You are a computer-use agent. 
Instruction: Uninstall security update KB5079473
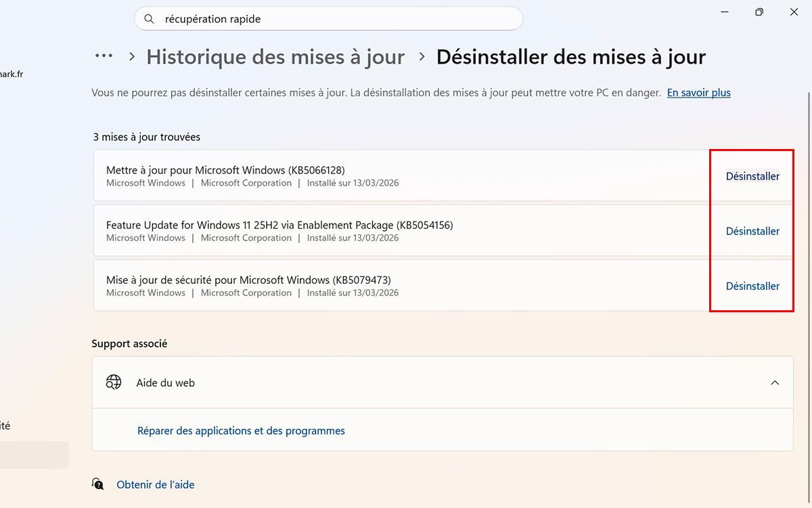click(752, 285)
